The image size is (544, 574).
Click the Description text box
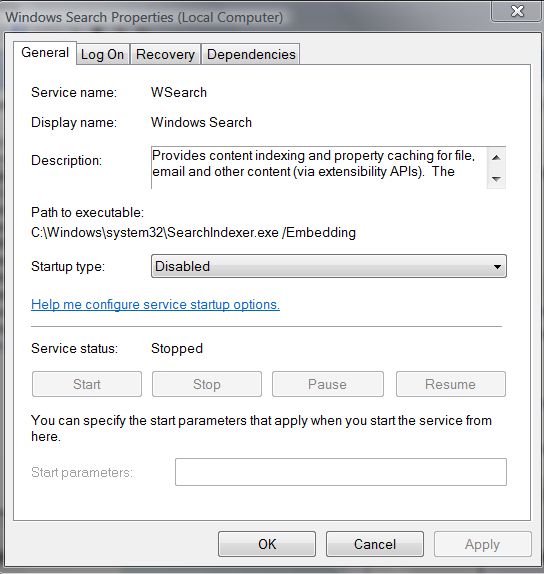tap(319, 168)
